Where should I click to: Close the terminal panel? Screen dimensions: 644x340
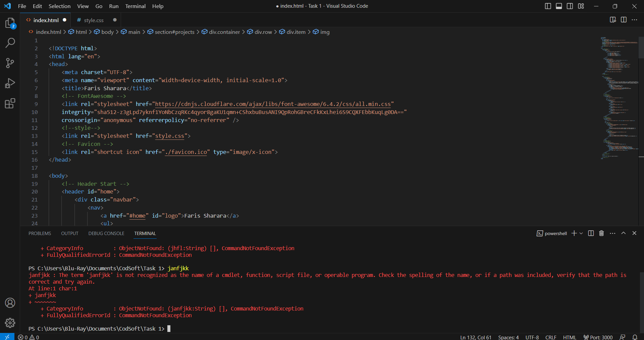coord(634,233)
